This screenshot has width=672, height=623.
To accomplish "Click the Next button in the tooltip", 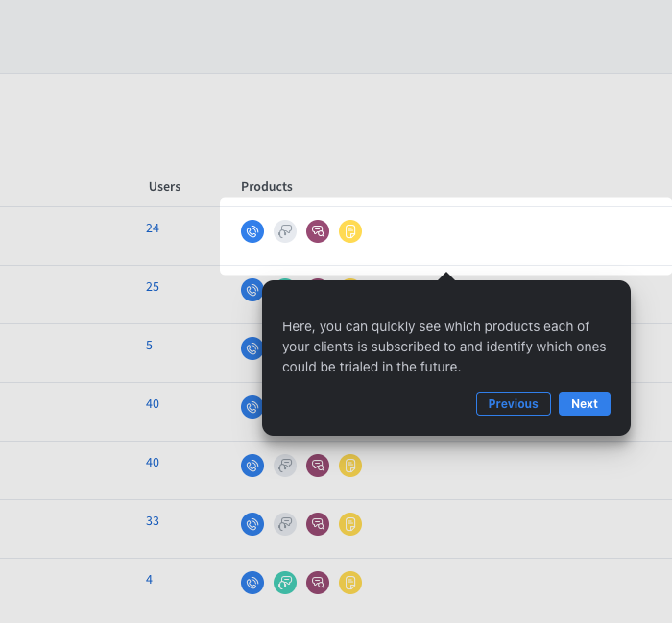I will (584, 404).
